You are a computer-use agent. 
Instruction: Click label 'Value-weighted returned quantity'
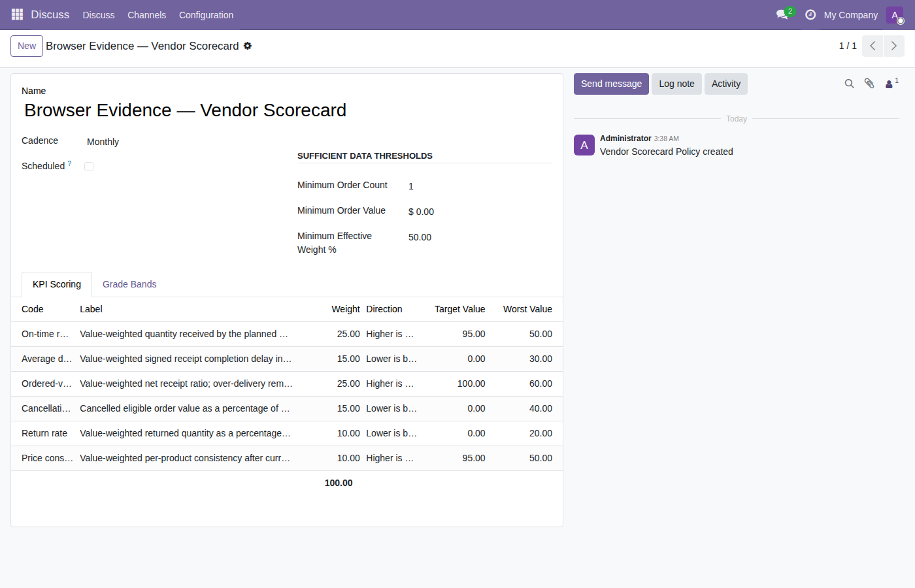coord(185,433)
